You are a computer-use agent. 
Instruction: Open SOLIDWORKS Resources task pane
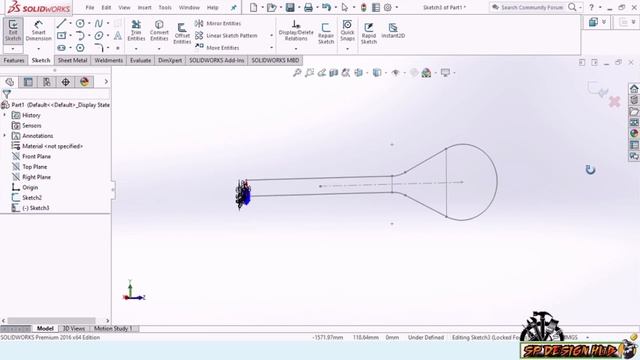pos(634,89)
